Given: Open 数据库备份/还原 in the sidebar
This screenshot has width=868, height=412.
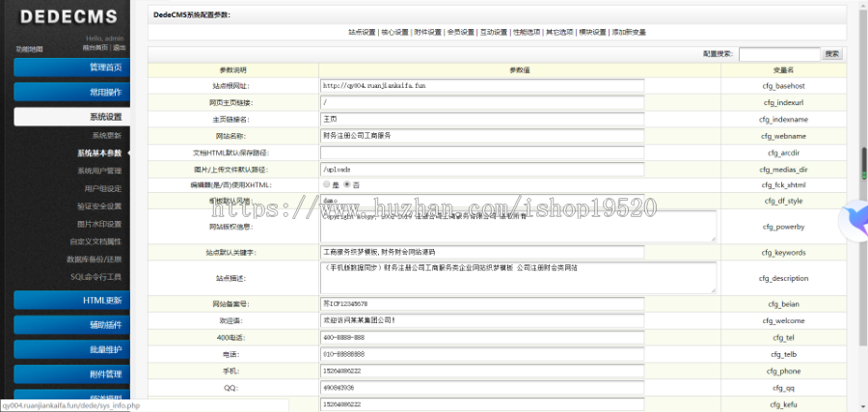Looking at the screenshot, I should (x=94, y=259).
